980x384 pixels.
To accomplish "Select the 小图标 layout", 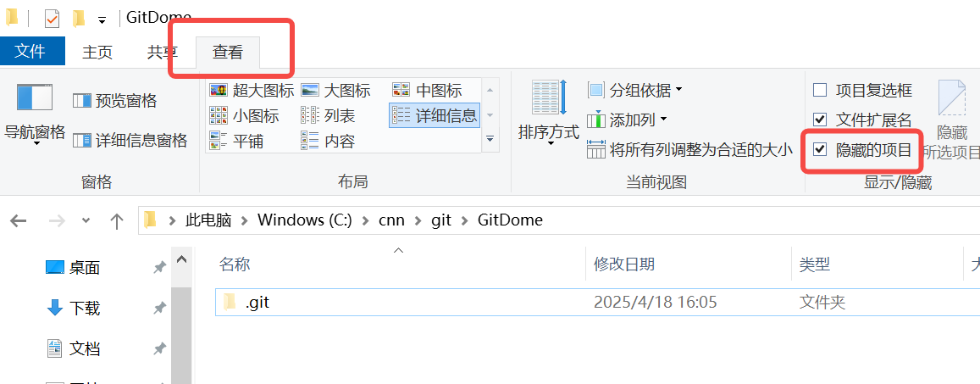I will (x=245, y=115).
